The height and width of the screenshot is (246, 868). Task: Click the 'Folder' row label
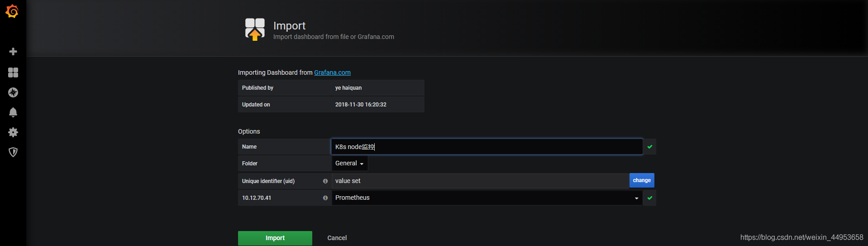click(x=249, y=164)
